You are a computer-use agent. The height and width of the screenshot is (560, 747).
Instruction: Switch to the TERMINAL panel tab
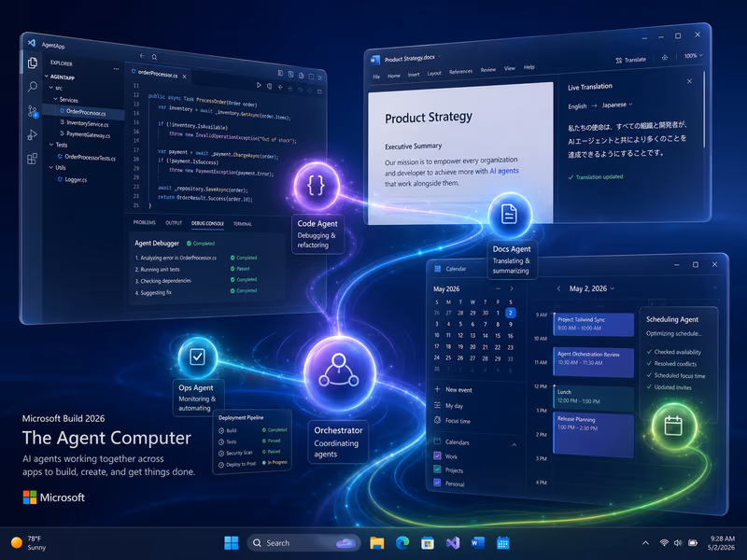[243, 224]
